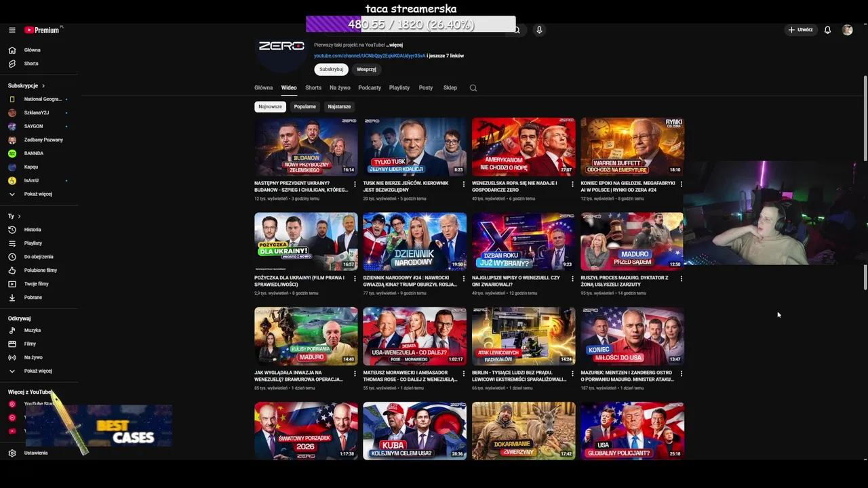Switch to the channel Shorts tab

tap(313, 88)
